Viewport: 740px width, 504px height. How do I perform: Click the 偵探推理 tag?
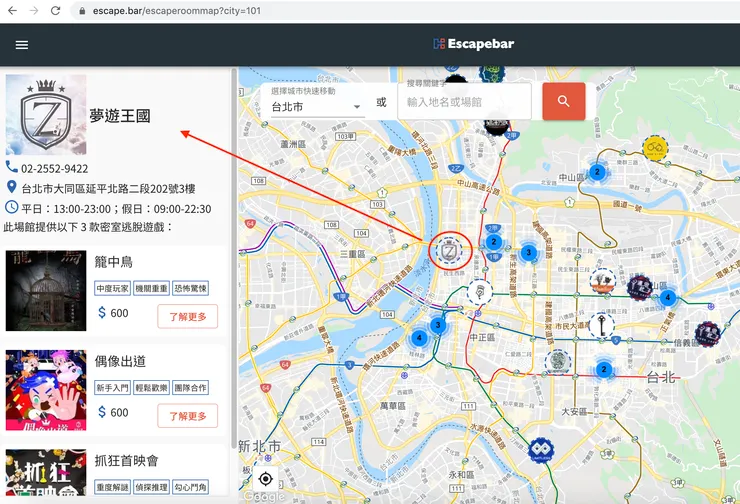coord(151,487)
